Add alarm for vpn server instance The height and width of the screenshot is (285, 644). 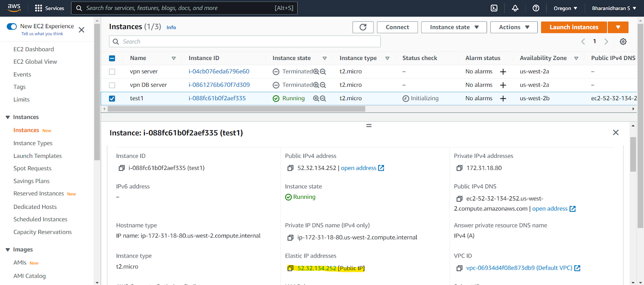click(503, 72)
